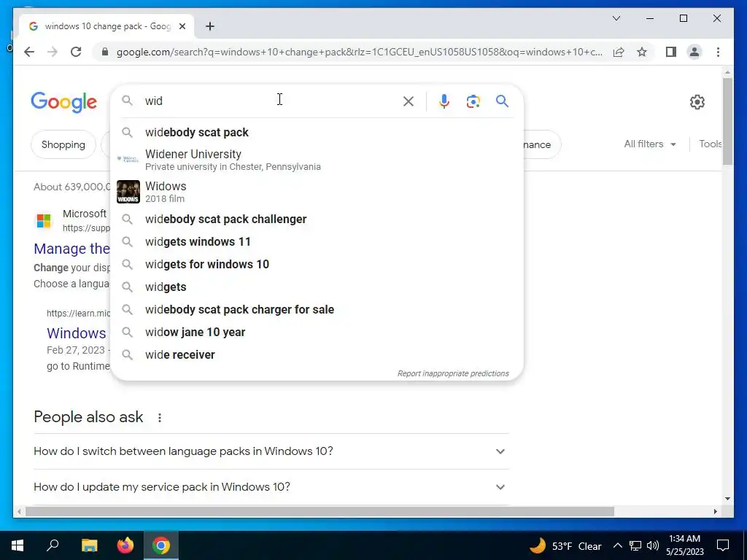Bookmark this page with star icon
This screenshot has height=560, width=747.
coord(642,52)
